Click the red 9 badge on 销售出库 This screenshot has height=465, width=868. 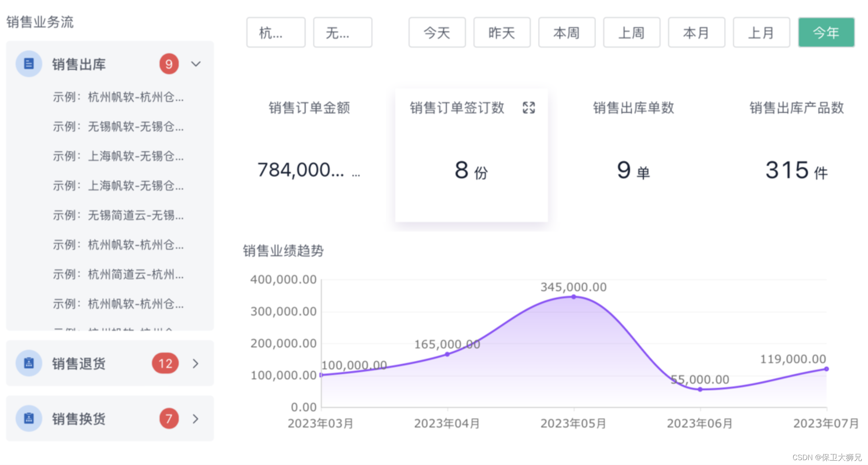(x=169, y=64)
